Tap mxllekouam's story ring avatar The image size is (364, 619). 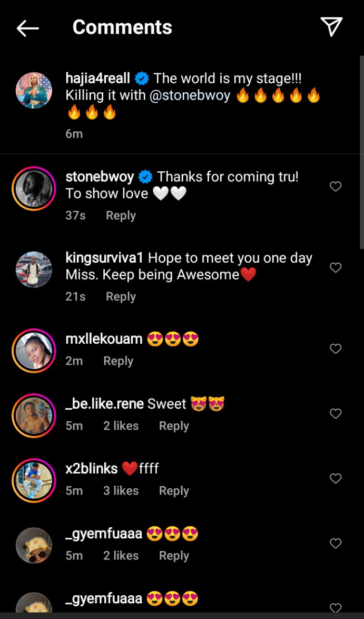(34, 351)
